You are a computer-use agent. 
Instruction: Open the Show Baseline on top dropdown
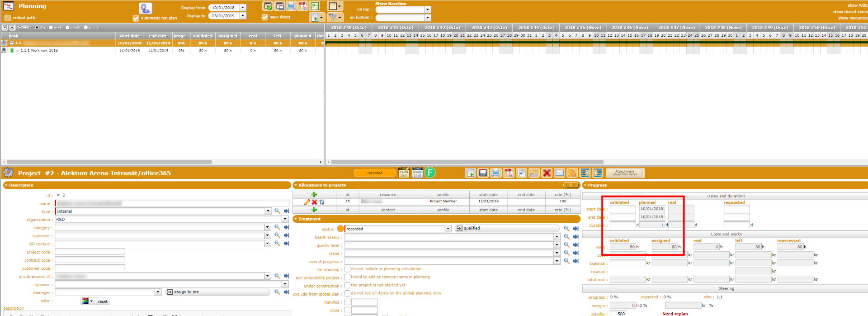(x=428, y=10)
